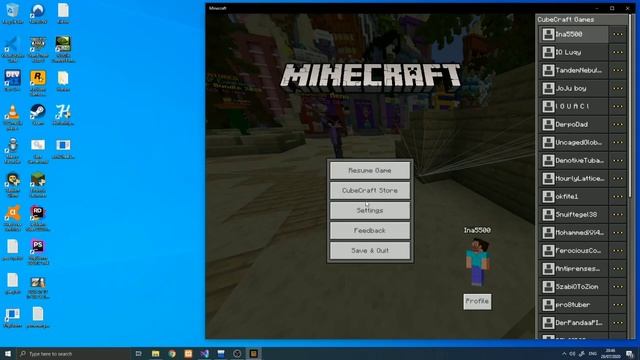Image resolution: width=640 pixels, height=360 pixels.
Task: Select player Mohammed994... in list
Action: (x=573, y=233)
